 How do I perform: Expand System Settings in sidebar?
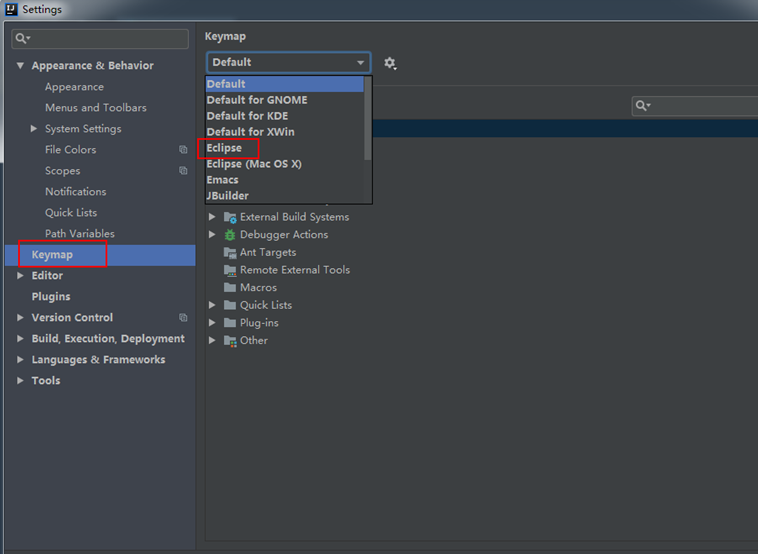tap(34, 129)
